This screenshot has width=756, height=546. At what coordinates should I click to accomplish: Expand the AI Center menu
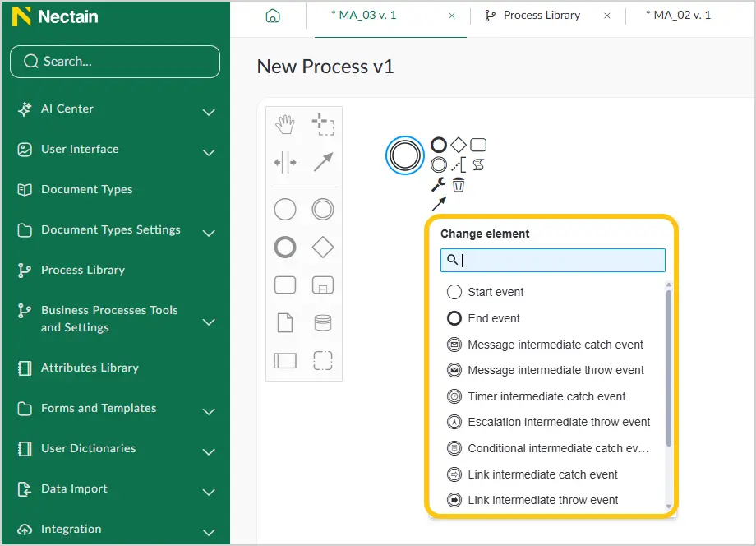(x=209, y=113)
